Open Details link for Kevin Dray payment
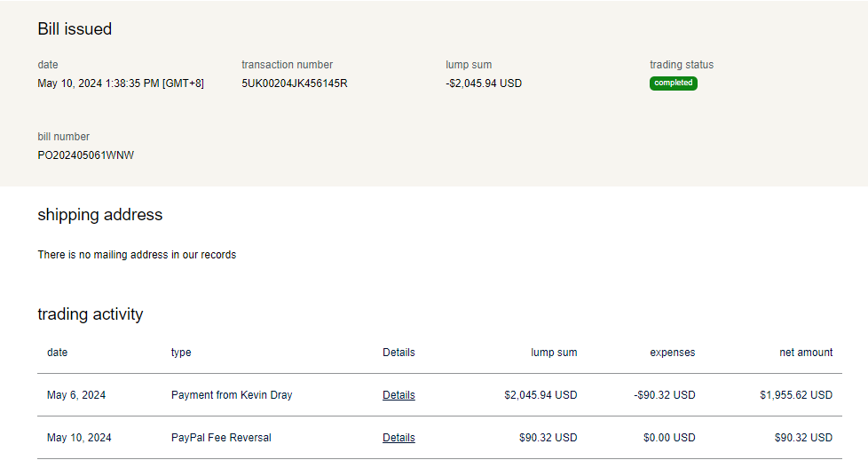Image resolution: width=868 pixels, height=468 pixels. [x=398, y=395]
